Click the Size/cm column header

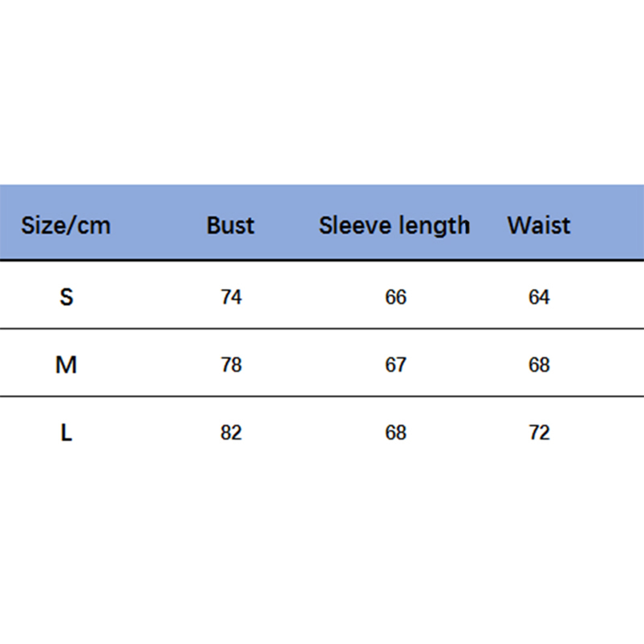coord(66,225)
